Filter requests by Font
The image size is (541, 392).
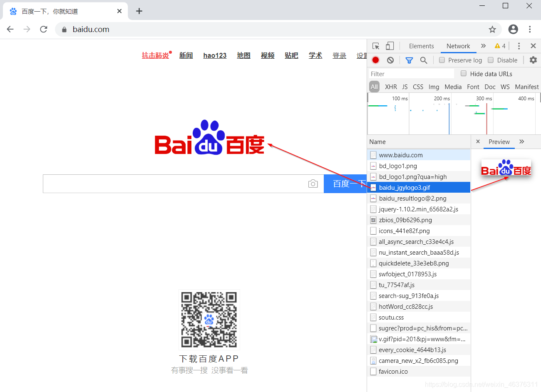click(473, 87)
